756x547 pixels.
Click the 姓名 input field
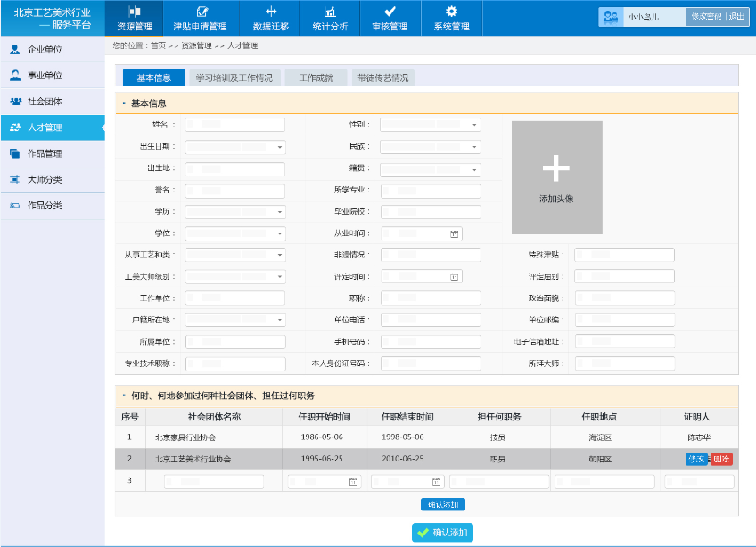coord(234,126)
